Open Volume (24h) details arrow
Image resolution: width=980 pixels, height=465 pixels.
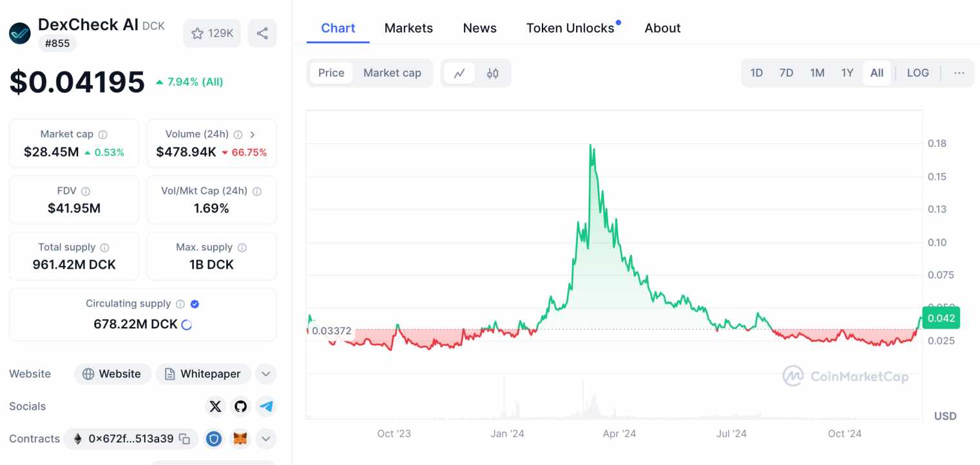(x=252, y=135)
